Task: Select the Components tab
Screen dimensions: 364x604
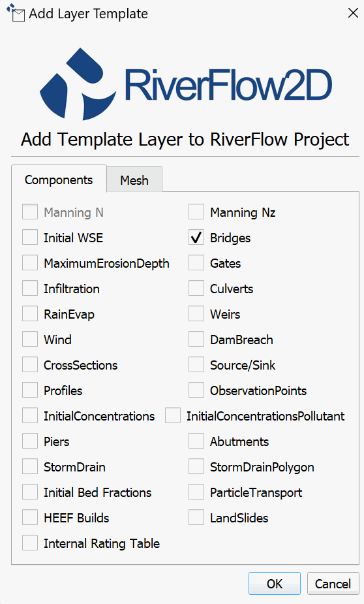Action: coord(59,180)
